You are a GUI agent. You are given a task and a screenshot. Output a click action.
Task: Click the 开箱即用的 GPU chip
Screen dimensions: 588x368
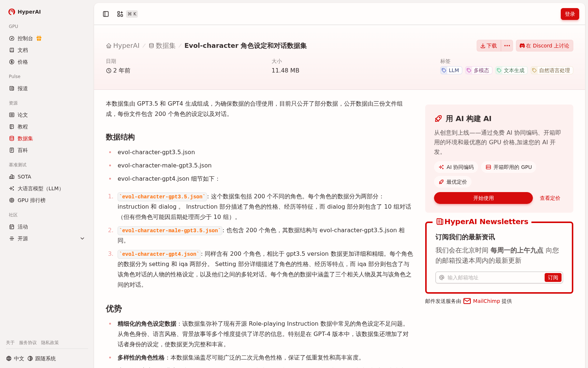coord(509,167)
